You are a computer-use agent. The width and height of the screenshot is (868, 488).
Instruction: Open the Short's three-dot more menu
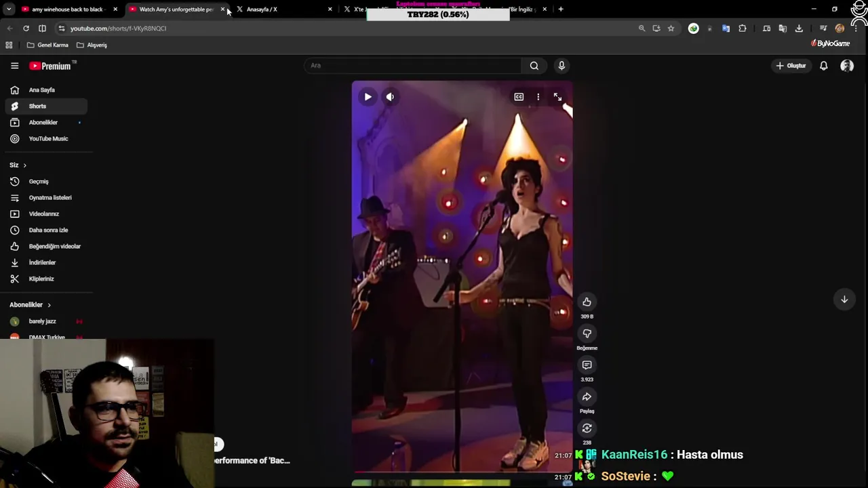coord(538,97)
